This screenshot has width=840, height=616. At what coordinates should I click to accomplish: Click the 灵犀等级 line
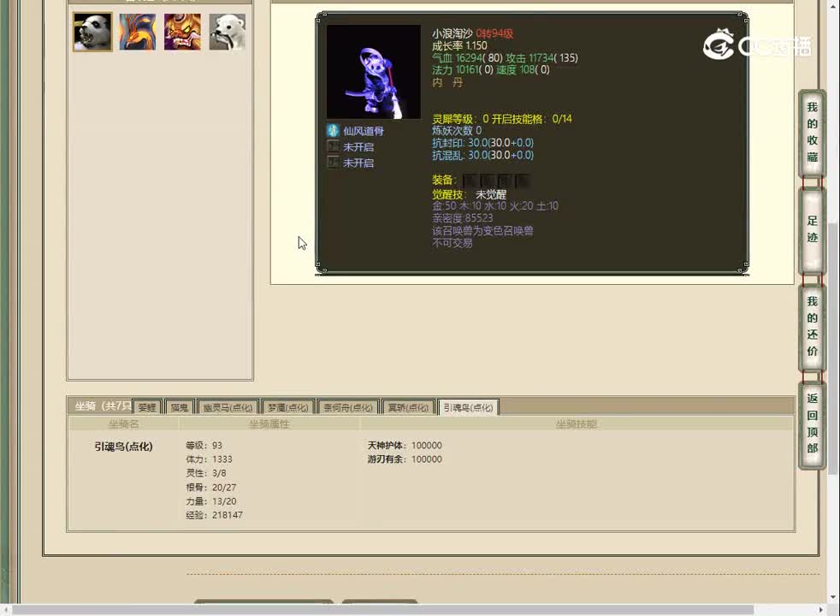coord(502,119)
